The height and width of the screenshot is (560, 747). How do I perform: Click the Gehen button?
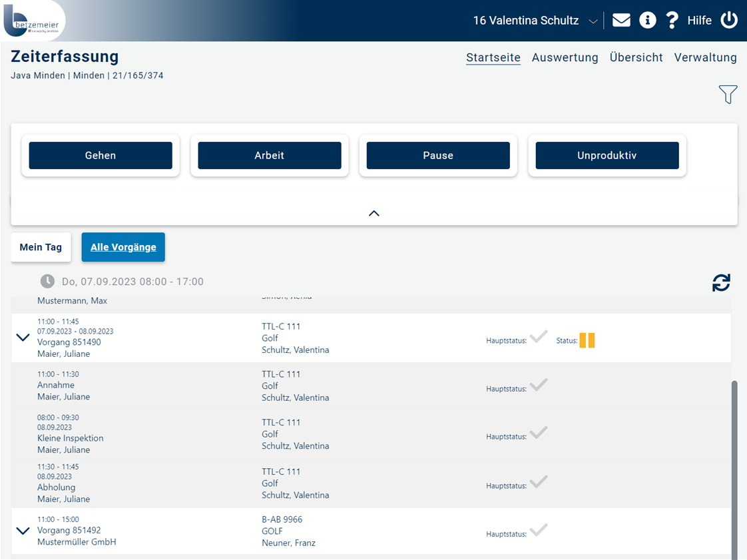(x=101, y=155)
